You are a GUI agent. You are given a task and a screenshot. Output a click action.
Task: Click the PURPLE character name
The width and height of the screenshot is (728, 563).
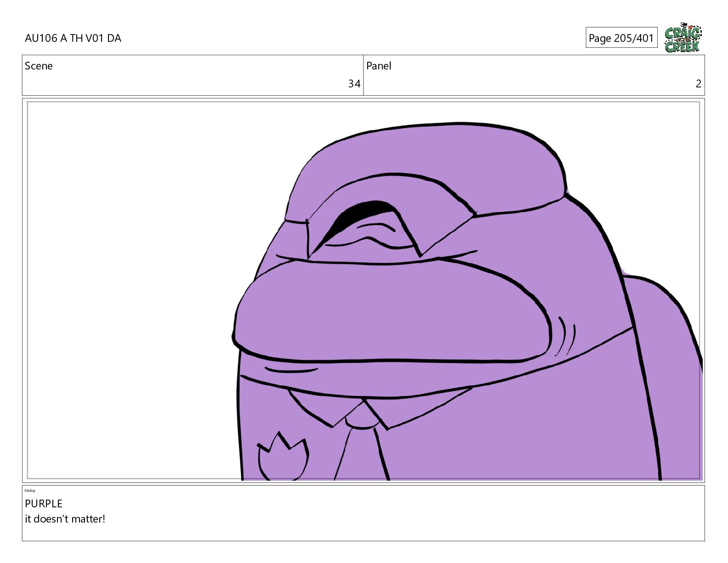click(x=44, y=504)
